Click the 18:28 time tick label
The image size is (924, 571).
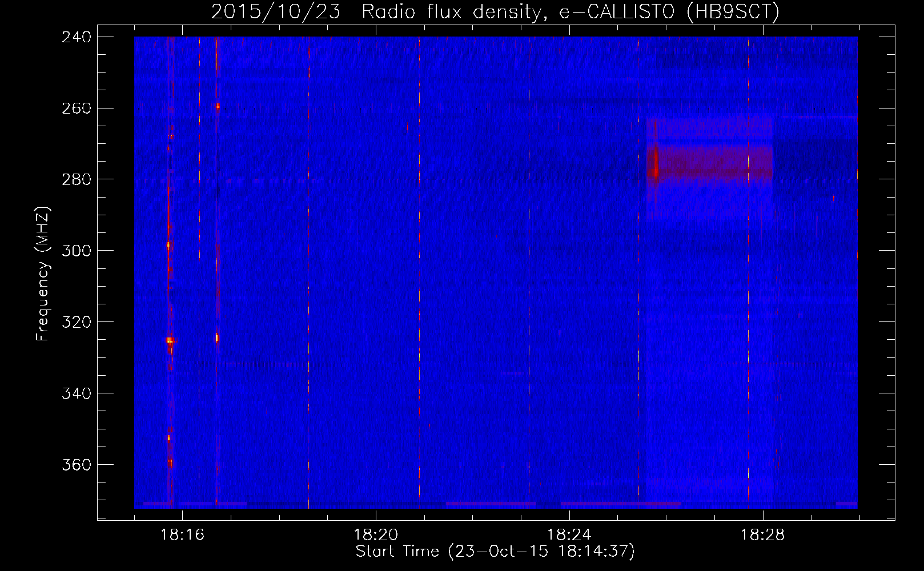[763, 535]
